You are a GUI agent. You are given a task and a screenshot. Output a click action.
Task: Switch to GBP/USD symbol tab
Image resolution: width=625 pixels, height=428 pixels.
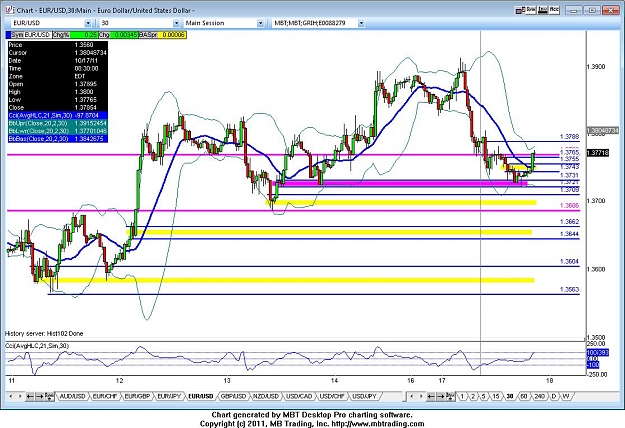(x=233, y=396)
